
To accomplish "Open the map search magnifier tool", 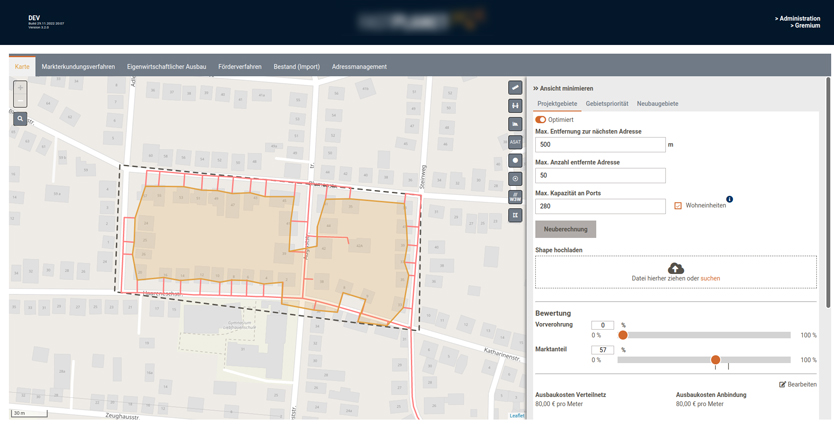I will tap(20, 119).
